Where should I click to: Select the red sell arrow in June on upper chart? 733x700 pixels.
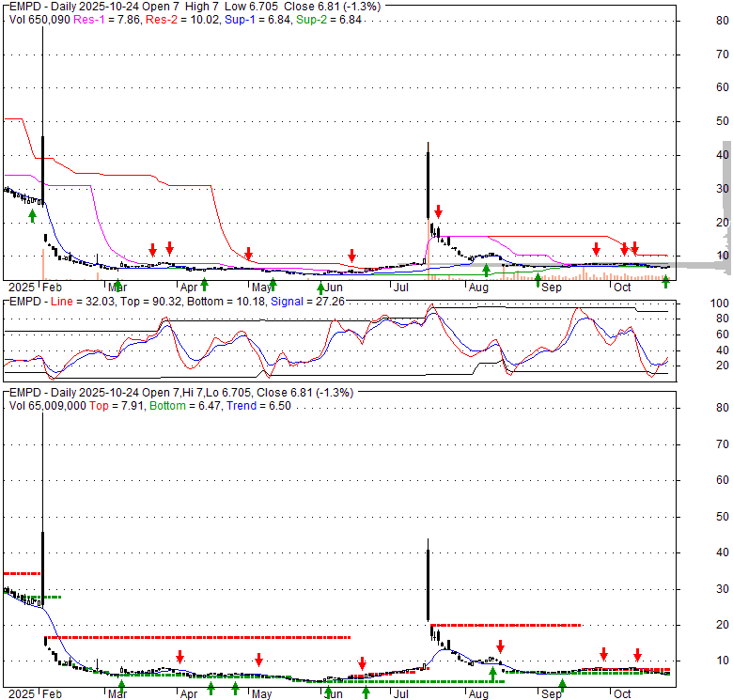[352, 256]
